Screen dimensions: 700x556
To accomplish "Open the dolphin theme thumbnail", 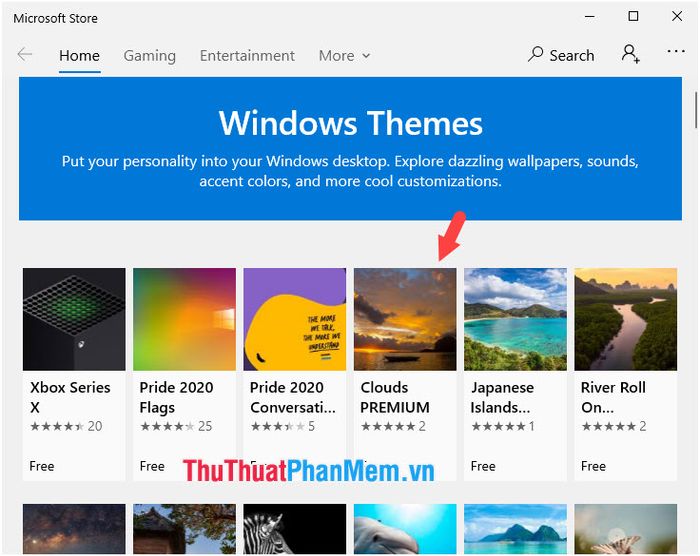I will coord(405,529).
